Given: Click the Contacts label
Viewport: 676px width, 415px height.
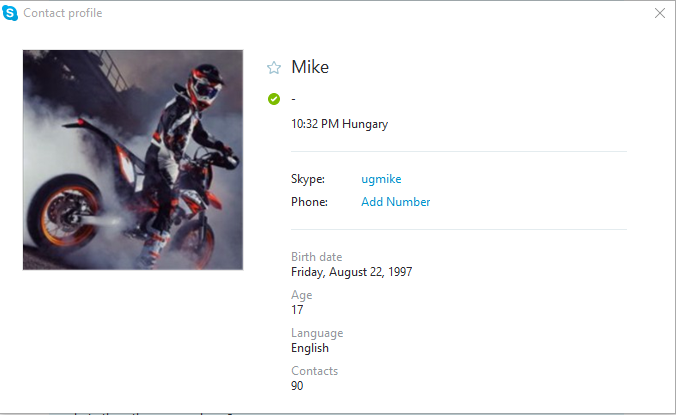Looking at the screenshot, I should pyautogui.click(x=314, y=371).
